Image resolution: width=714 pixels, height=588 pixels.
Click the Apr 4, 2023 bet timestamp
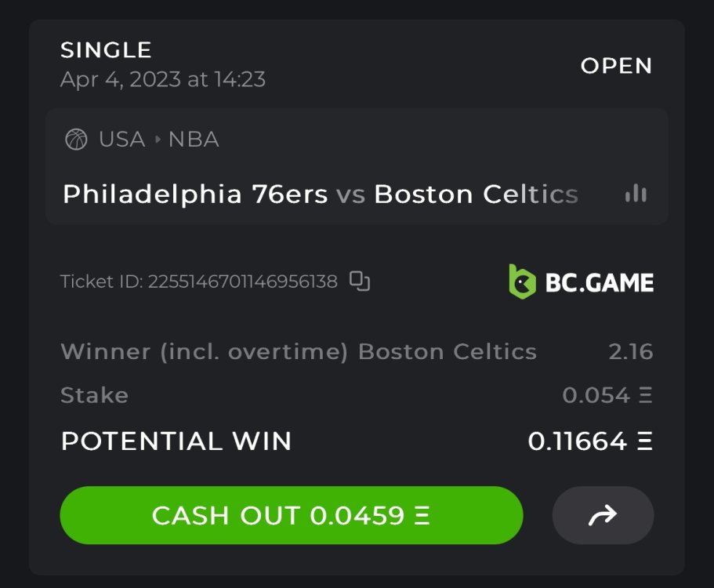163,79
